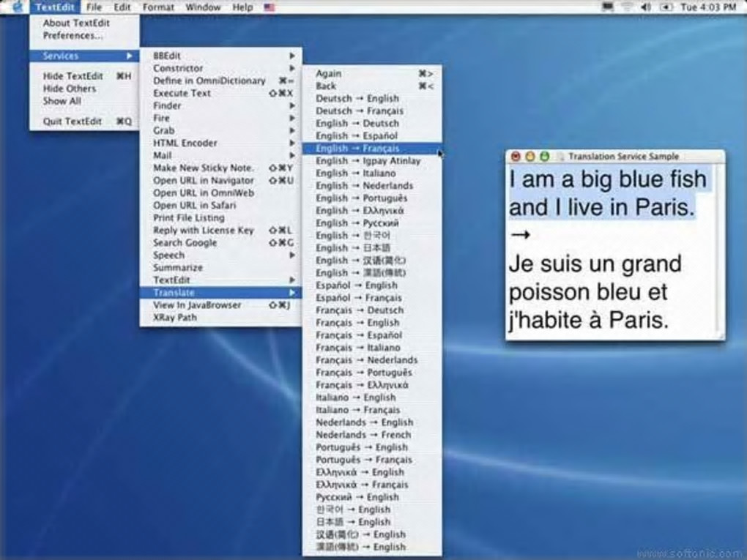This screenshot has width=747, height=560.
Task: Open the File menu
Action: pyautogui.click(x=94, y=7)
